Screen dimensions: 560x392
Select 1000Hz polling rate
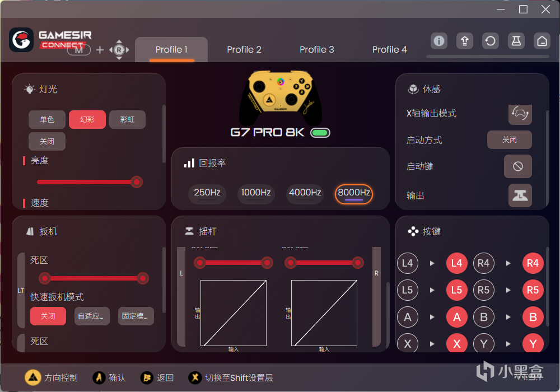256,194
